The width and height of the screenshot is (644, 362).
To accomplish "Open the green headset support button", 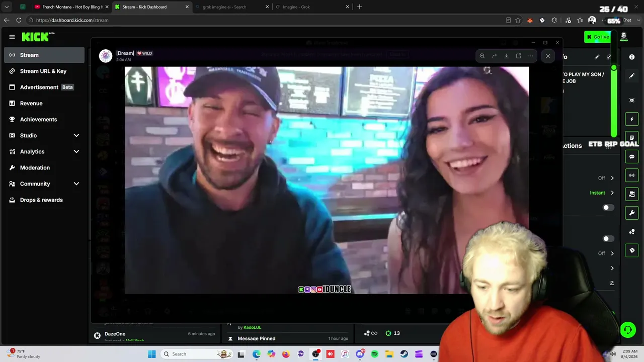I will pos(628,330).
